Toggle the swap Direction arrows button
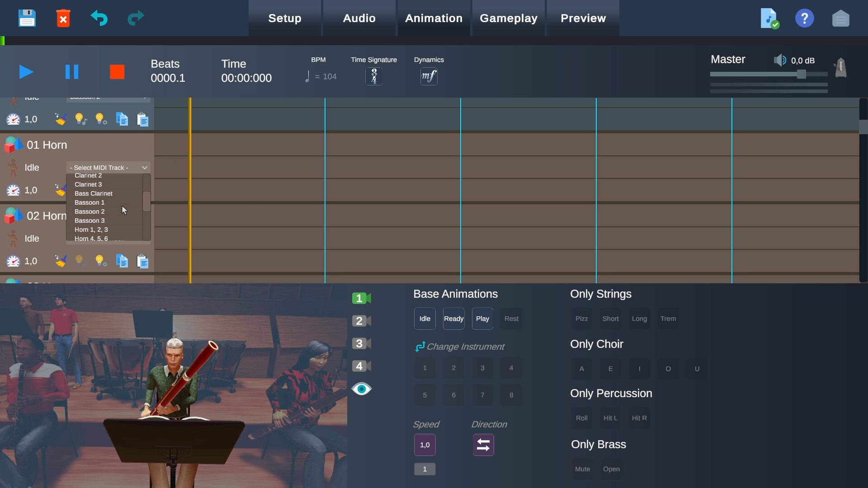This screenshot has width=868, height=488. [483, 445]
